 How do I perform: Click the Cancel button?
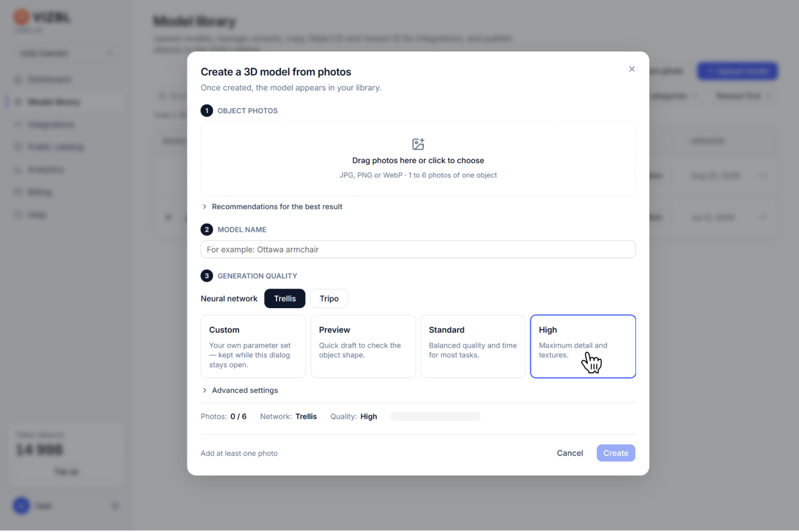pos(570,453)
